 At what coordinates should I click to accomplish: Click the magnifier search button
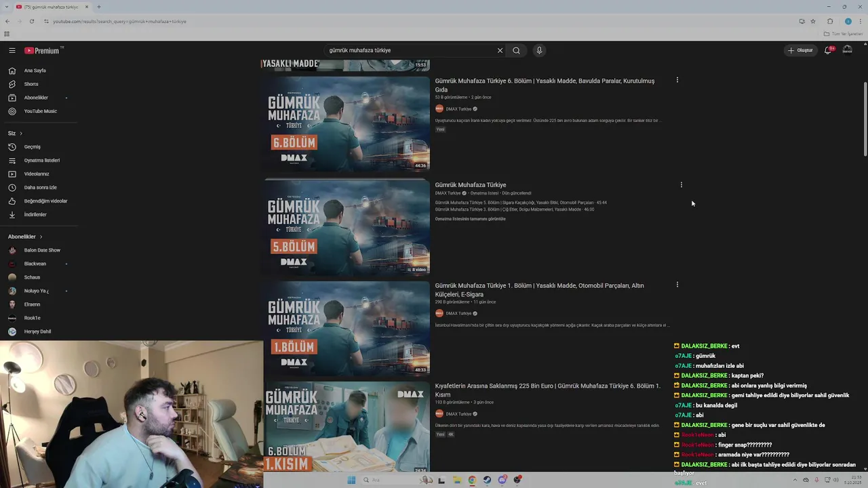pyautogui.click(x=516, y=50)
